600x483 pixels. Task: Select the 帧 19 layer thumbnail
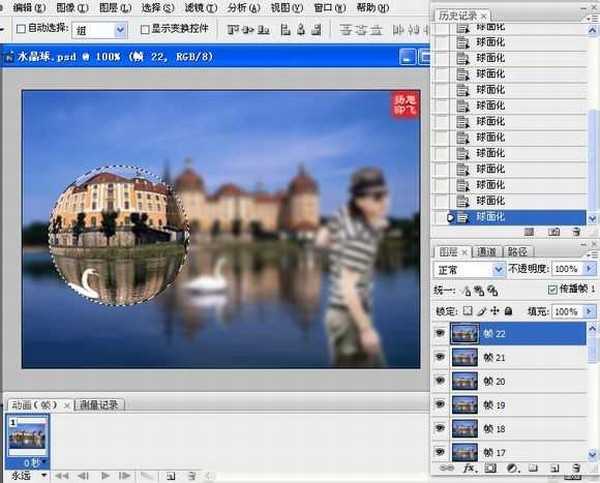click(x=465, y=406)
